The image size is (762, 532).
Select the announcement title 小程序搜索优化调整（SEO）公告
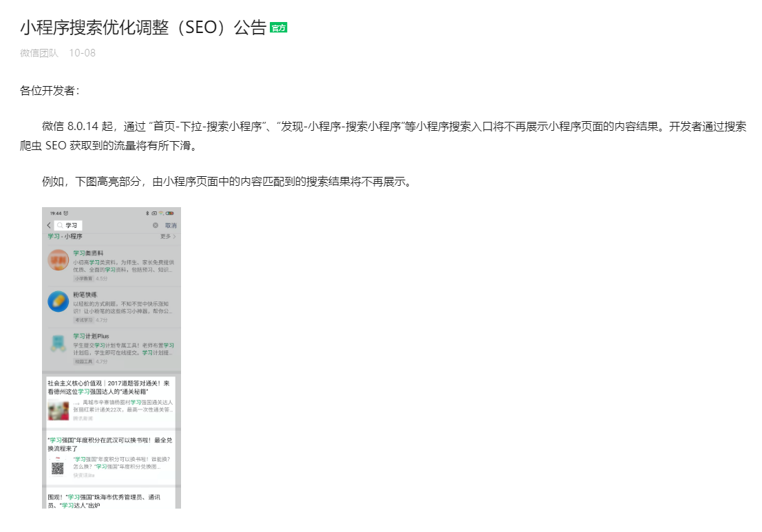[143, 28]
